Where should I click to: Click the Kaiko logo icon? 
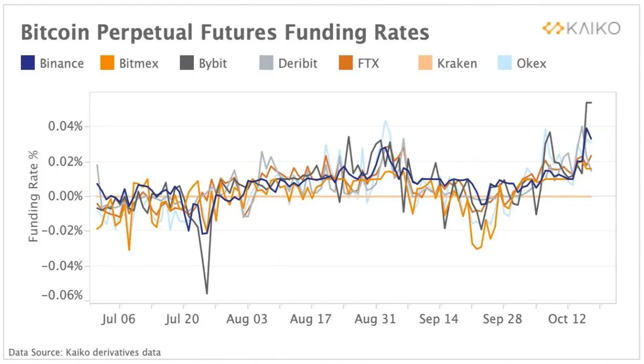click(x=552, y=28)
